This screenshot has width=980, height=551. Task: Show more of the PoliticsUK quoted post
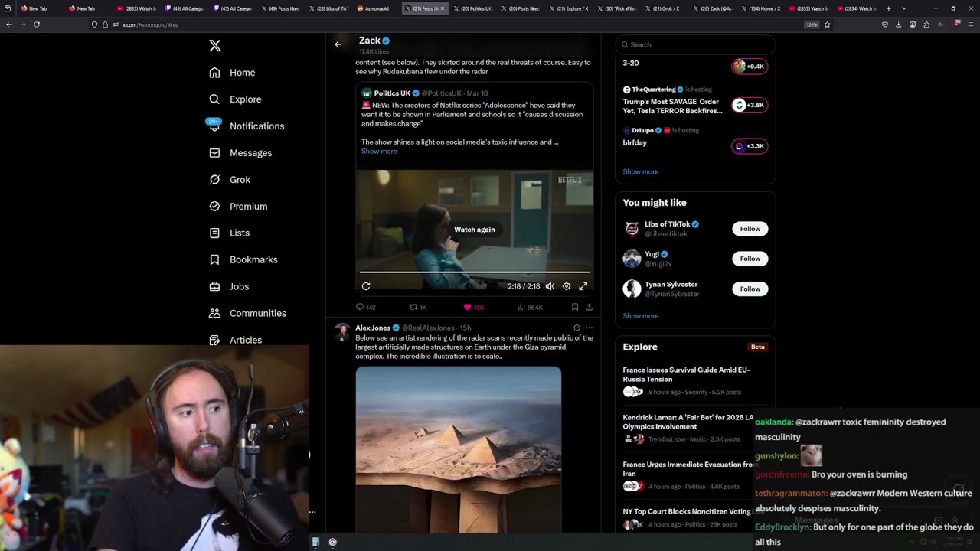tap(379, 152)
